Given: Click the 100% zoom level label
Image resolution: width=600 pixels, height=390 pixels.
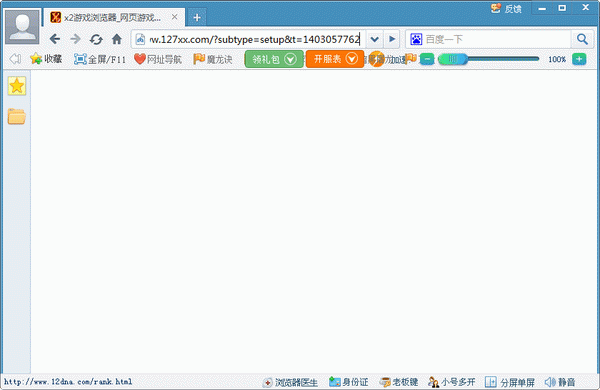Looking at the screenshot, I should point(557,59).
